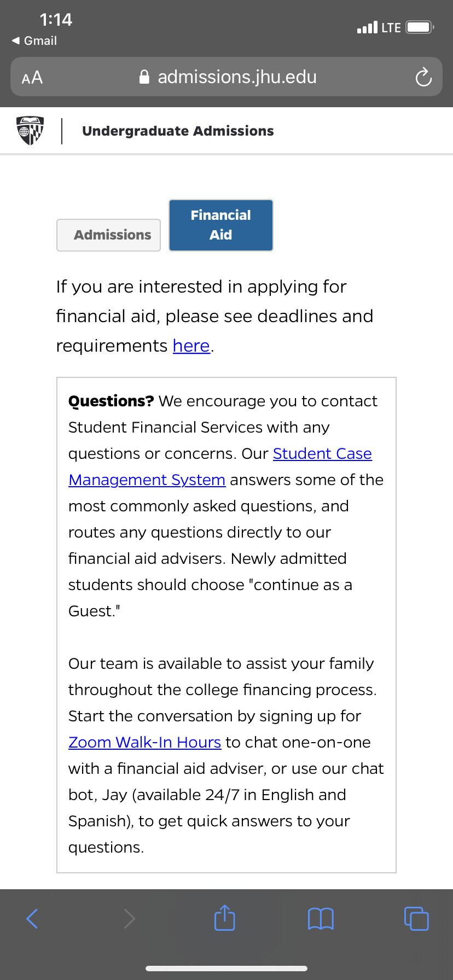The height and width of the screenshot is (980, 453).
Task: Tap the battery status icon
Action: 420,27
